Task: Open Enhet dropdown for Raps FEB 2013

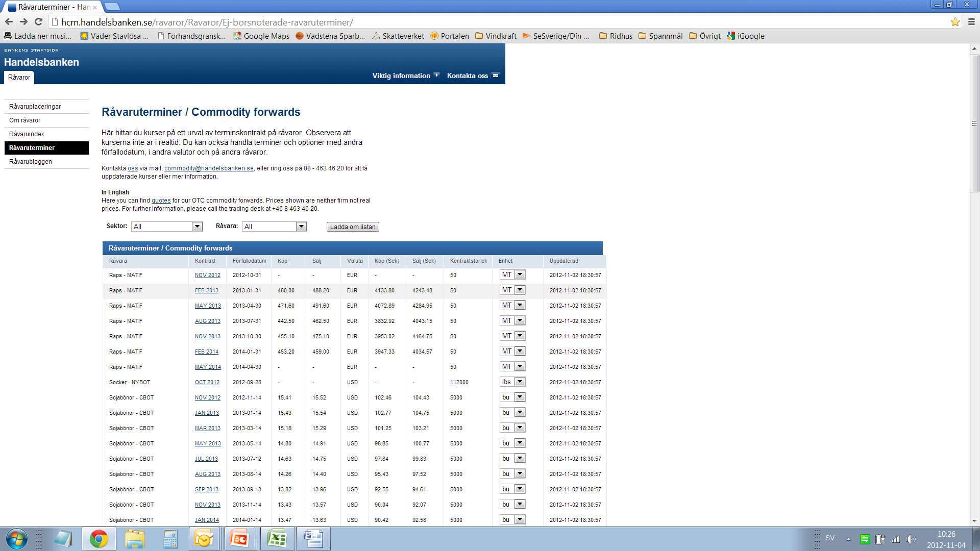Action: [512, 290]
